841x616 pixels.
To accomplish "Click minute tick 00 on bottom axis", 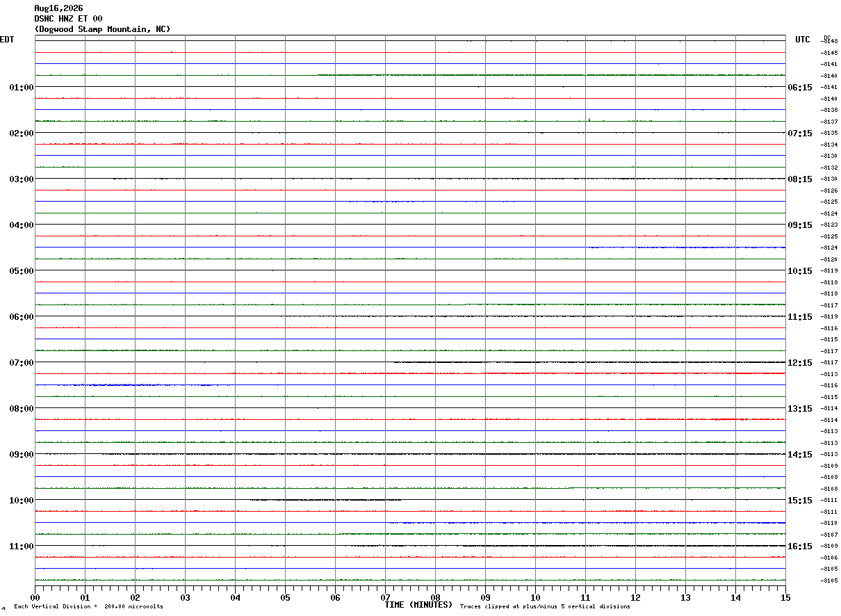I will click(x=35, y=597).
